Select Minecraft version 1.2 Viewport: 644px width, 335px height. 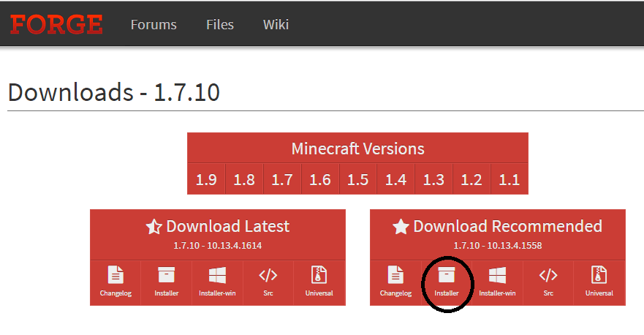pyautogui.click(x=471, y=179)
